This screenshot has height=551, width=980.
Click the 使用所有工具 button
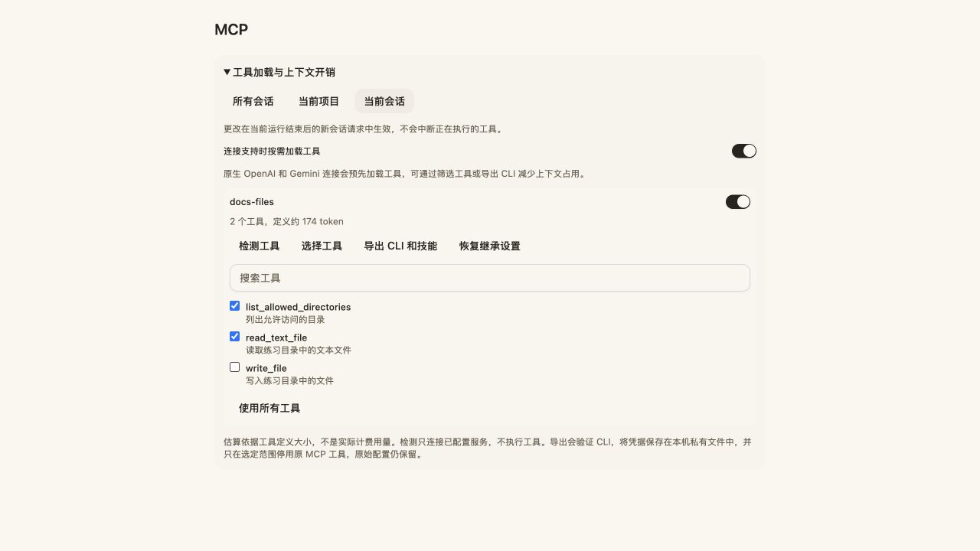[269, 408]
